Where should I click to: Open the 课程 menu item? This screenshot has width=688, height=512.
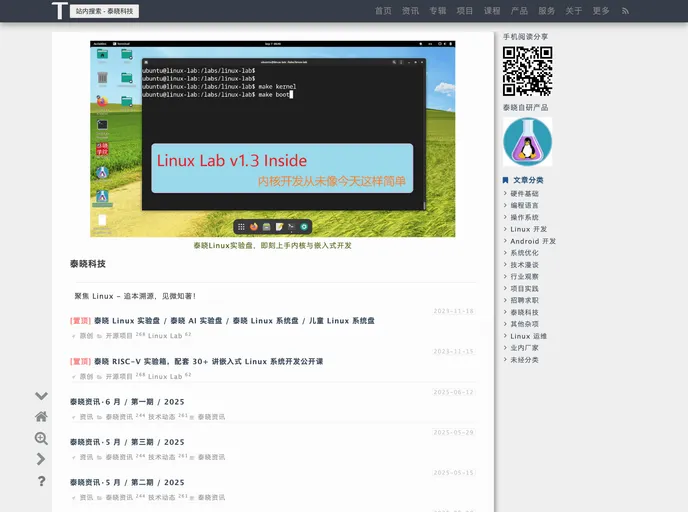point(492,11)
